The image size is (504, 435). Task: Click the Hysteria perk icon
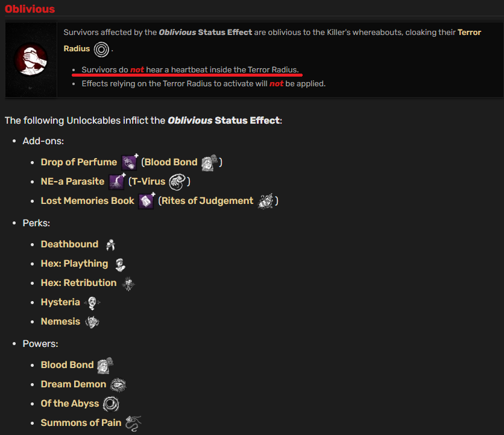click(x=92, y=303)
